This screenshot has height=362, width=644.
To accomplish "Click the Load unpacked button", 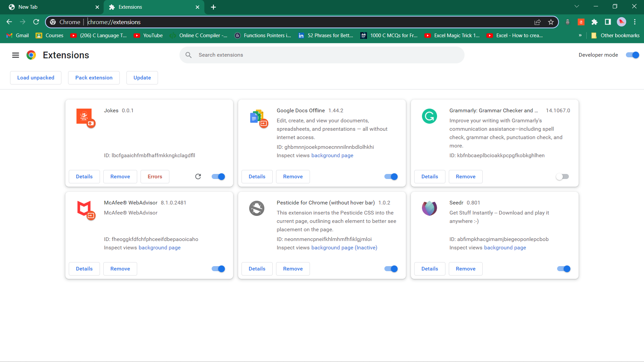I will [x=36, y=77].
